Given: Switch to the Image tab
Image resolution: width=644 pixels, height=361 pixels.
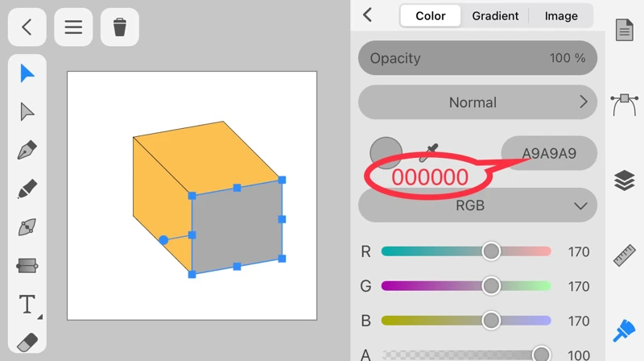Looking at the screenshot, I should point(561,16).
